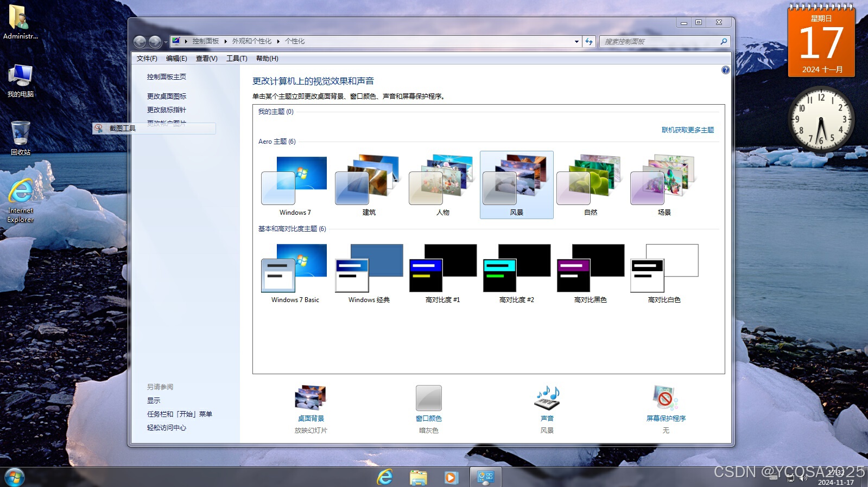Open the 桌面背景 settings icon
The image size is (868, 487).
[311, 398]
